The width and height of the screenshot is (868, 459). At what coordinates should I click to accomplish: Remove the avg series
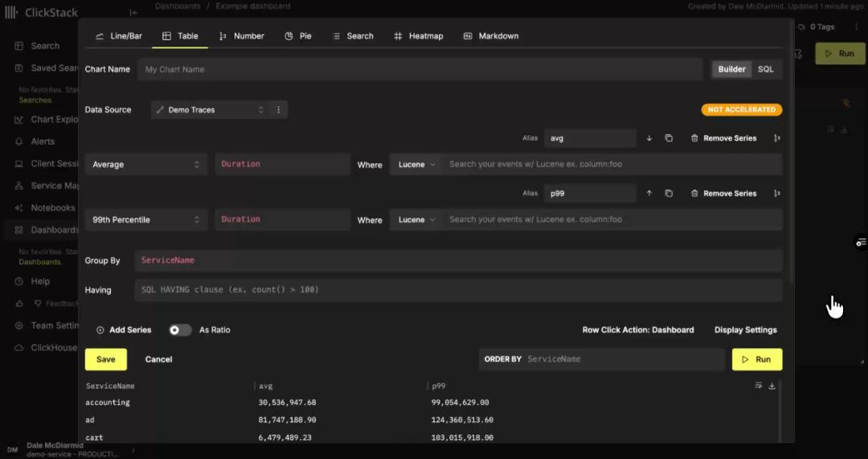pos(723,138)
